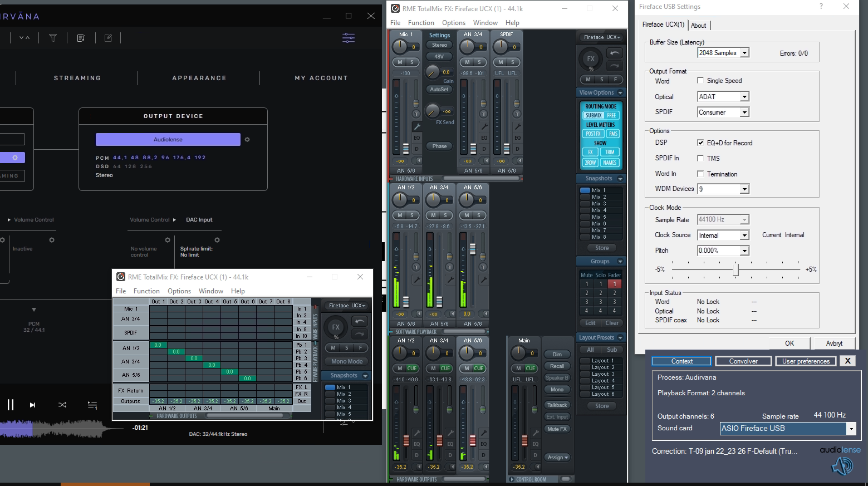Mute the Mic 1 input channel
868x486 pixels.
click(x=400, y=62)
